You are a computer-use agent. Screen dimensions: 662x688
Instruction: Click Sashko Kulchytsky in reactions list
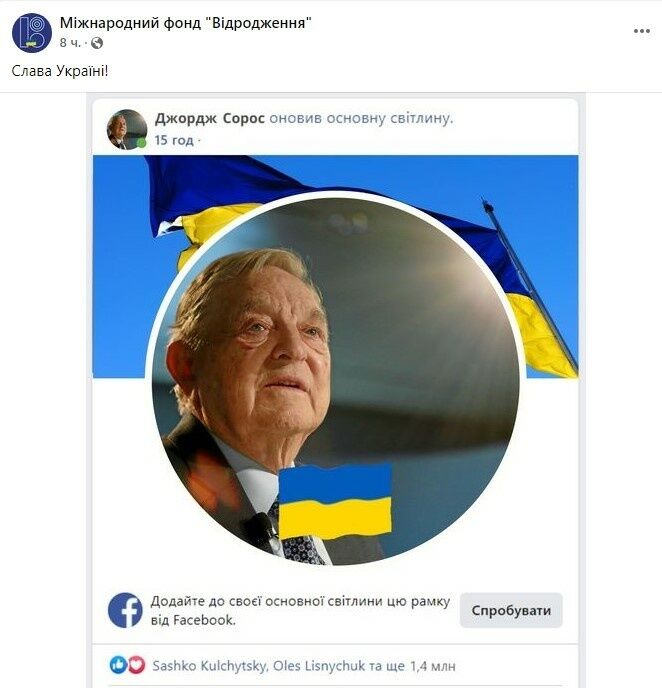coord(210,666)
